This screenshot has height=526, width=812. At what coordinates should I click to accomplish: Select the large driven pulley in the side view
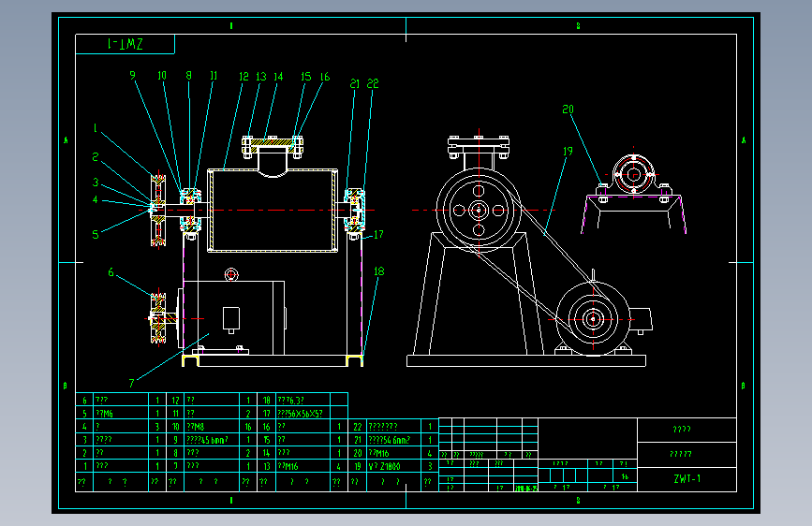click(479, 211)
